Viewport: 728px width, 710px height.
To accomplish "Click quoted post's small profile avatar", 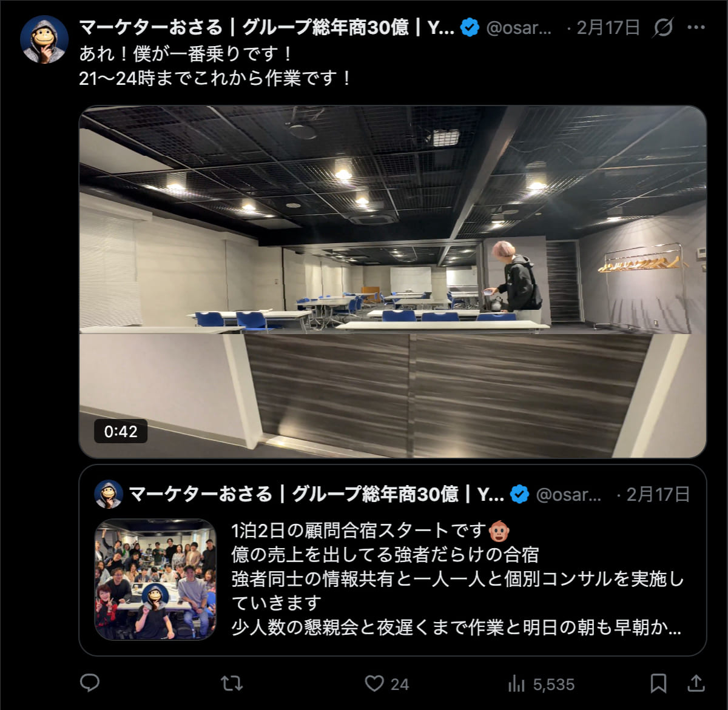I will [x=109, y=494].
